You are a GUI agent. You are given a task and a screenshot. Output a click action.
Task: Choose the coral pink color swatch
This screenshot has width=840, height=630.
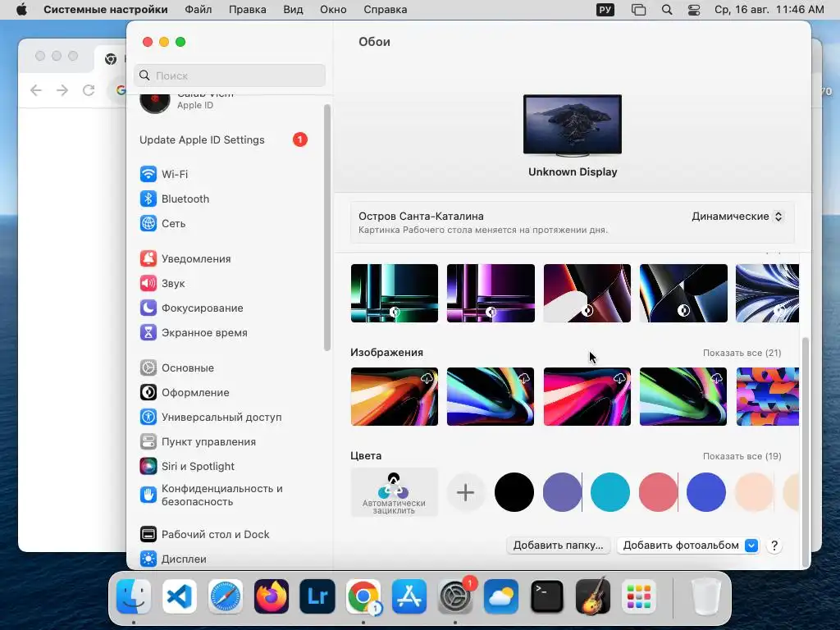pyautogui.click(x=658, y=492)
